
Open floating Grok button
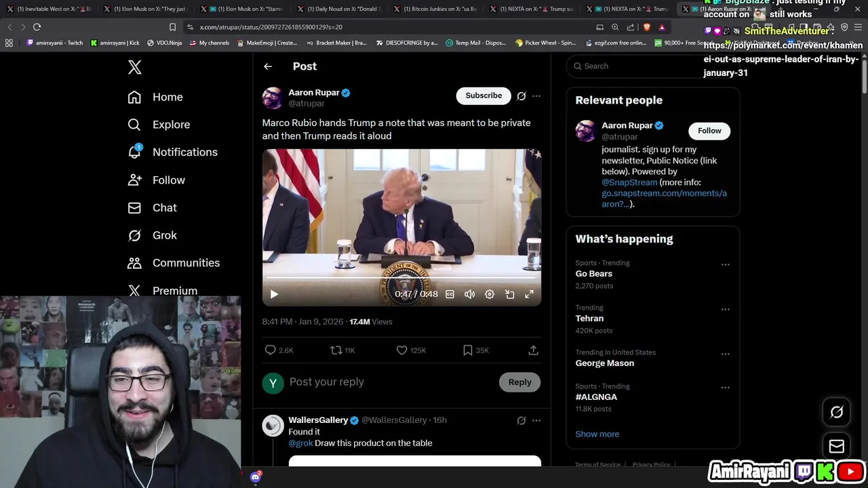pyautogui.click(x=837, y=412)
